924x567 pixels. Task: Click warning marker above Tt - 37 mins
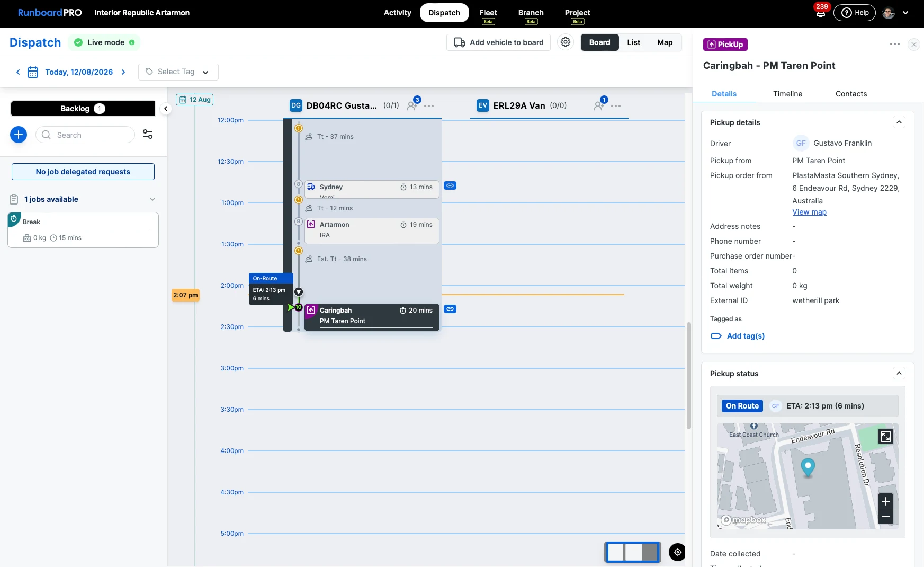coord(299,128)
